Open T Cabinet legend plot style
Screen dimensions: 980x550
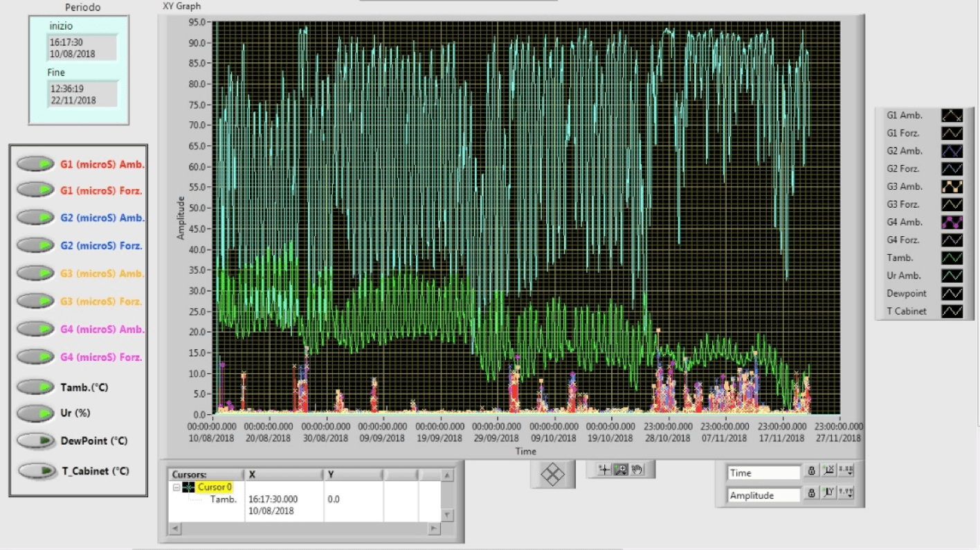click(952, 311)
